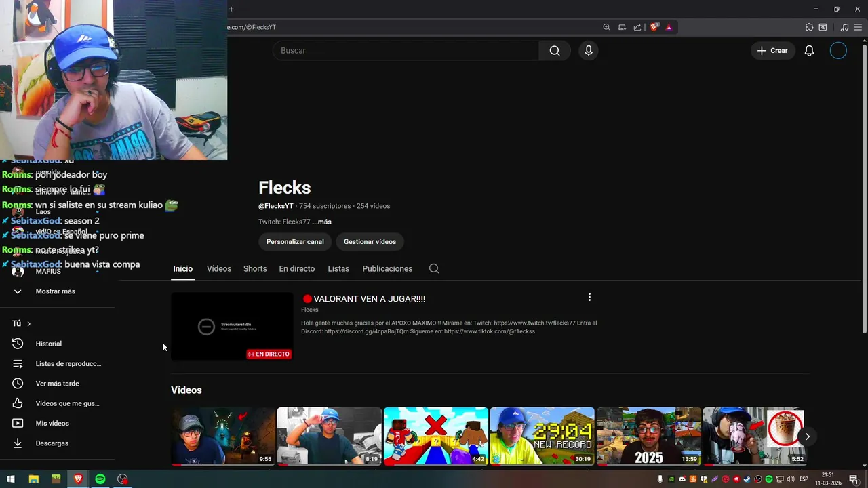
Task: Search within channel using magnifier icon
Action: point(434,269)
